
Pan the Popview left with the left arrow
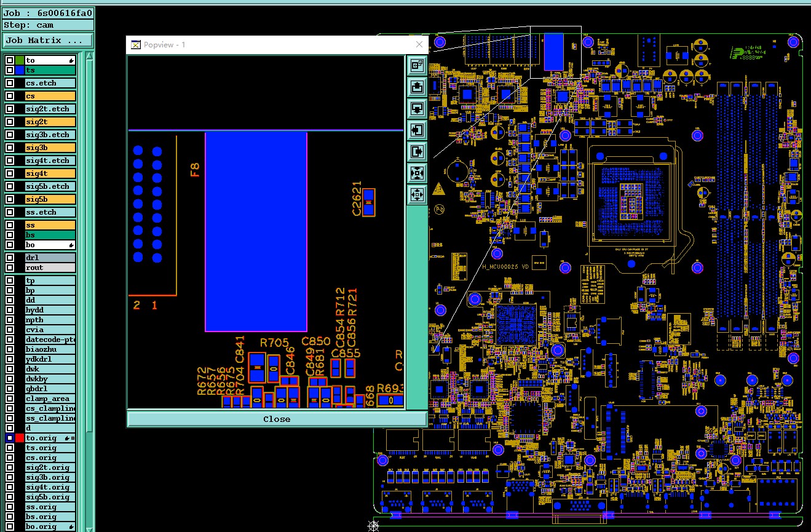point(417,130)
